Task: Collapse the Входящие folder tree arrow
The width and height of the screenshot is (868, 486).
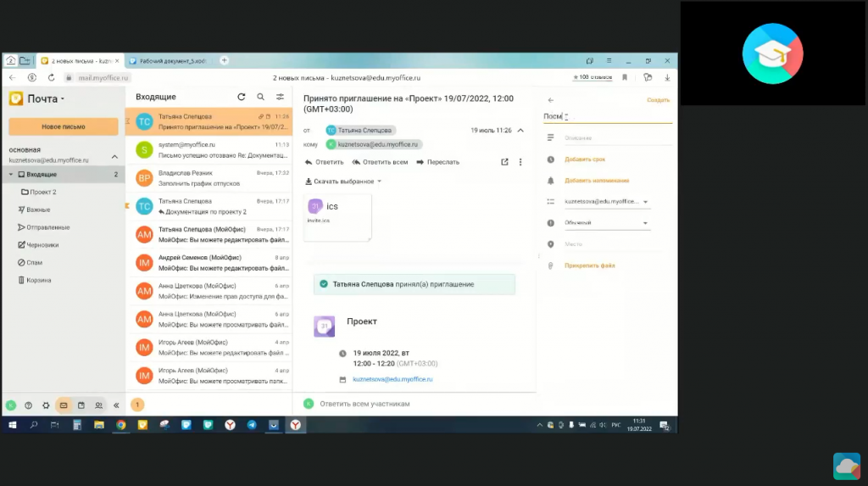Action: (10, 175)
